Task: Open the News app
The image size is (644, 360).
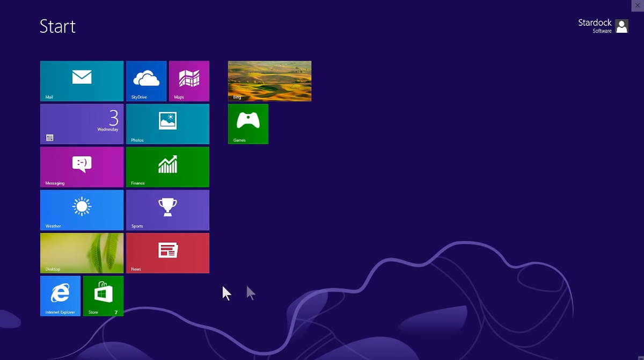Action: (167, 253)
